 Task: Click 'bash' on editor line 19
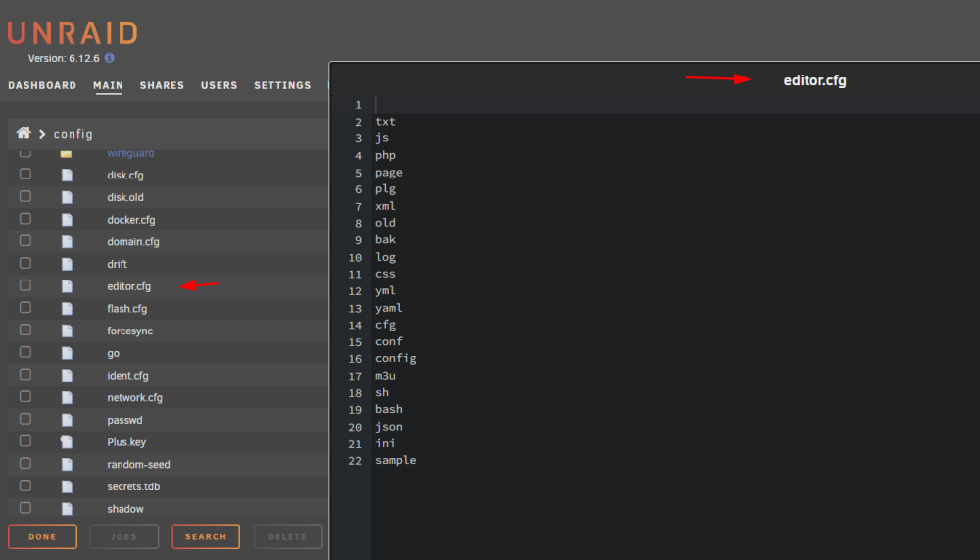pyautogui.click(x=389, y=409)
